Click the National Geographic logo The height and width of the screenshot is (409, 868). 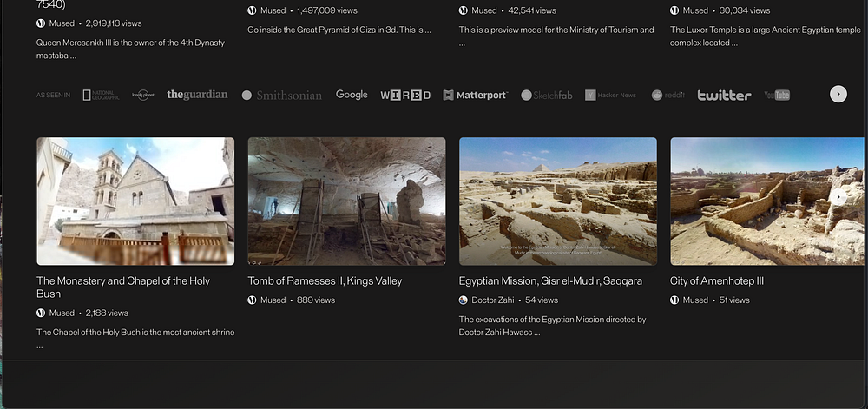pyautogui.click(x=101, y=96)
